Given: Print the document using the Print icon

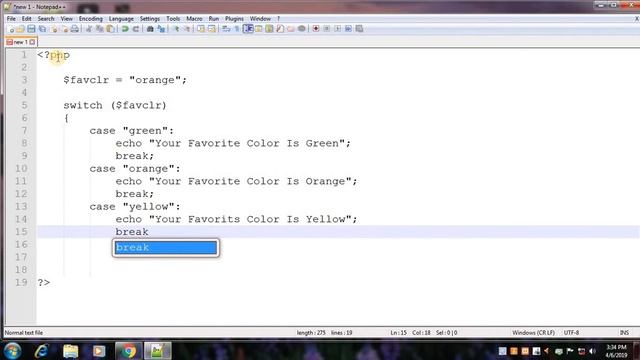Looking at the screenshot, I should [x=75, y=29].
